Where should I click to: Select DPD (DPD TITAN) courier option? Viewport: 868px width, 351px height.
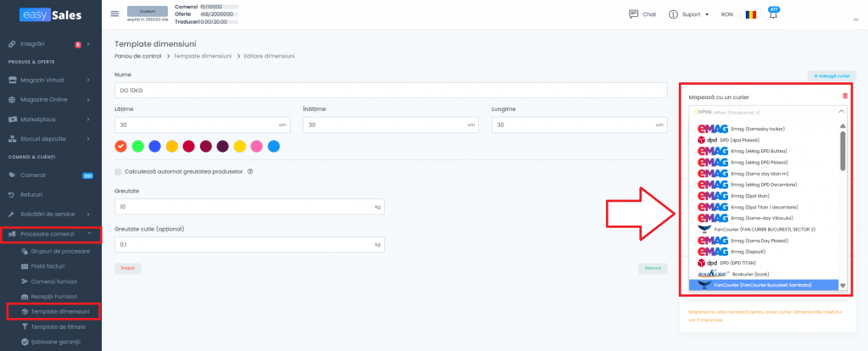coord(764,263)
